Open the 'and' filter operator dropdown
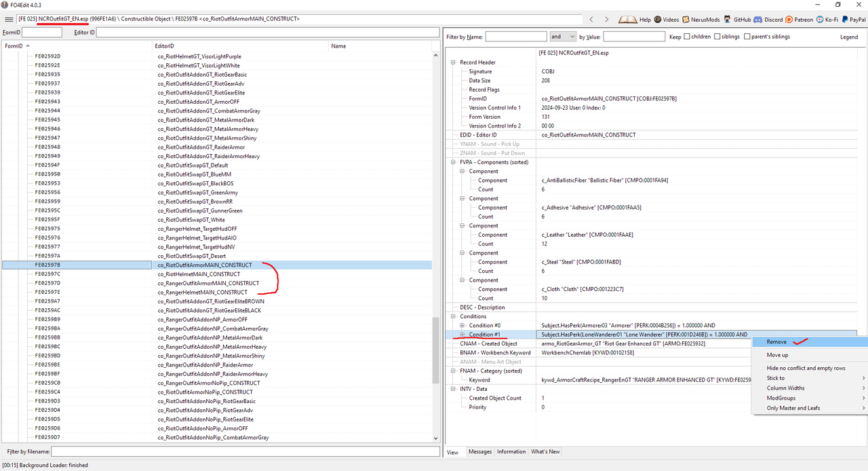Screen dimensions: 868x471 pos(562,37)
